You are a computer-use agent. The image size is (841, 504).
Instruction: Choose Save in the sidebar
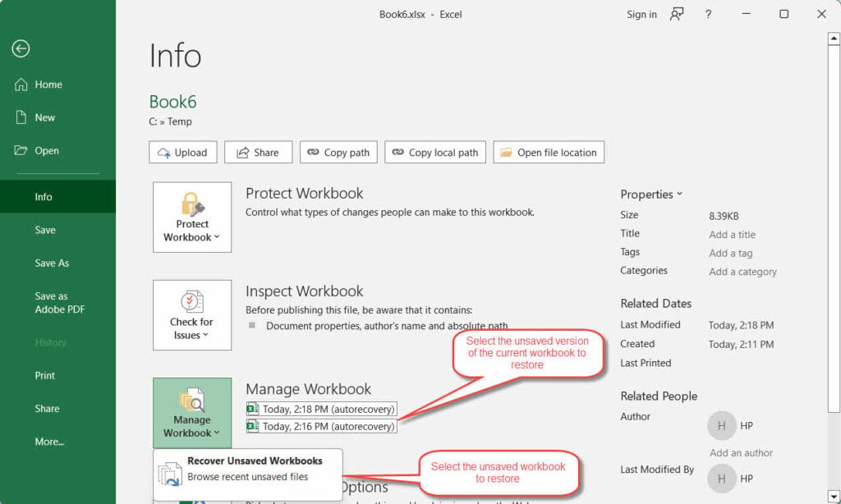click(45, 230)
